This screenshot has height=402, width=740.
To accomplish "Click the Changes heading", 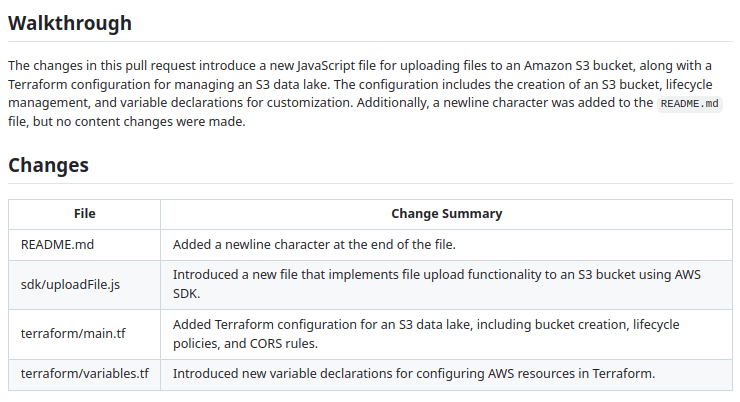I will pyautogui.click(x=48, y=165).
